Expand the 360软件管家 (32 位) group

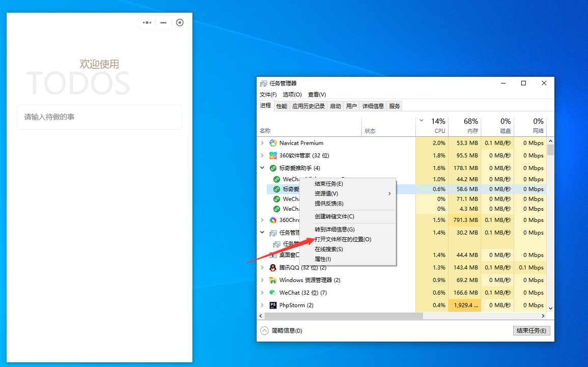click(262, 155)
